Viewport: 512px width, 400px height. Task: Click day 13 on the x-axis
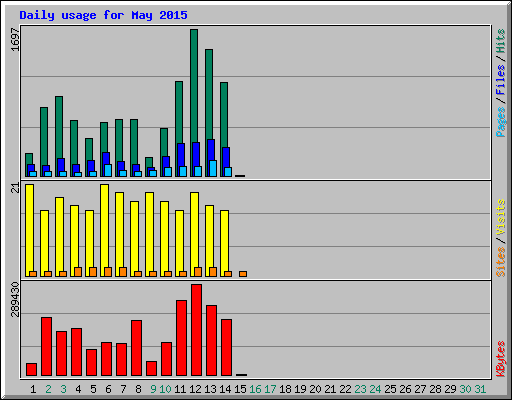pos(210,389)
